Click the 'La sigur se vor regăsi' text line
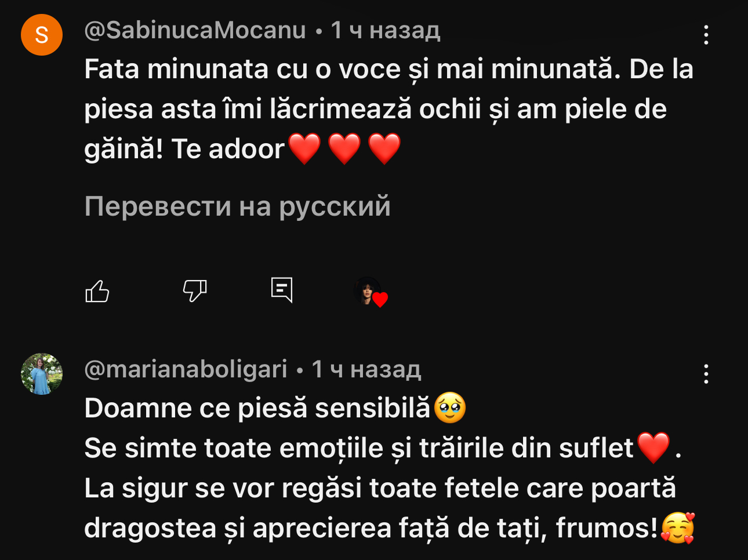 [x=380, y=488]
